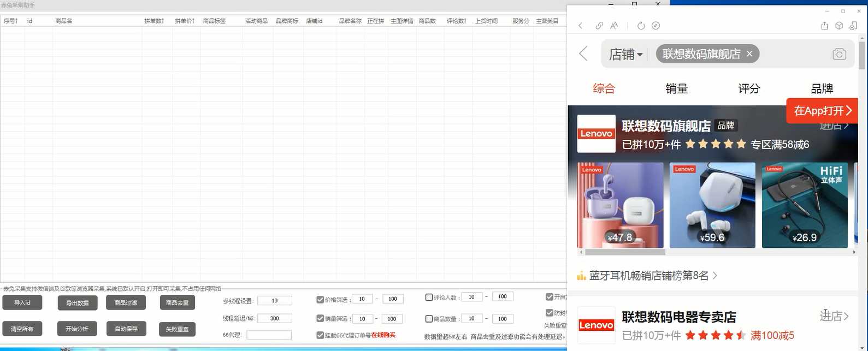Open font size settings icon
868x351 pixels.
pos(614,26)
